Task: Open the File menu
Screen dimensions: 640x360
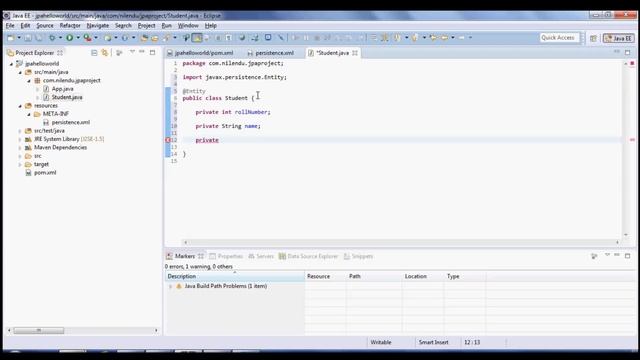Action: [x=10, y=25]
